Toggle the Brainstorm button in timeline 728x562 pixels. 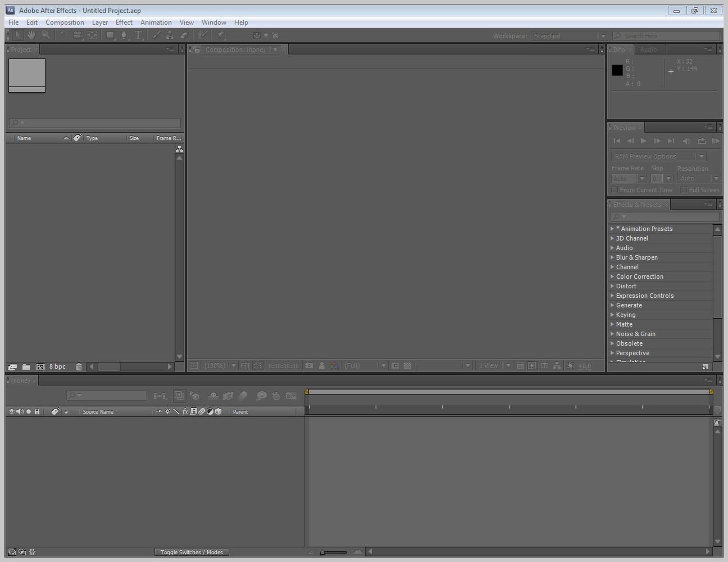[x=261, y=396]
